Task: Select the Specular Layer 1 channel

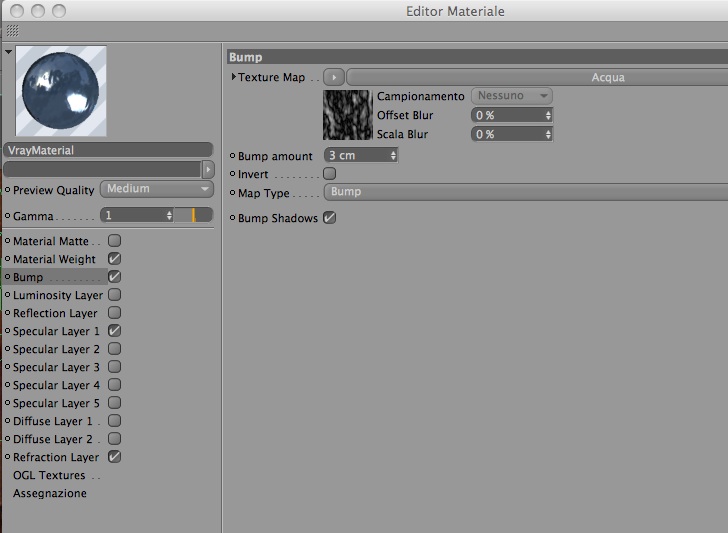Action: [x=56, y=331]
